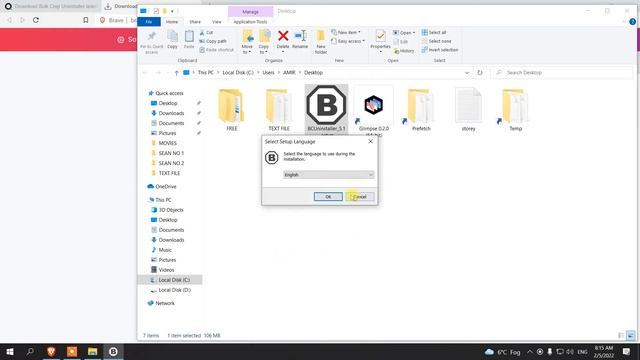The width and height of the screenshot is (640, 360).
Task: Open the Brave browser from the taskbar
Action: 51,351
